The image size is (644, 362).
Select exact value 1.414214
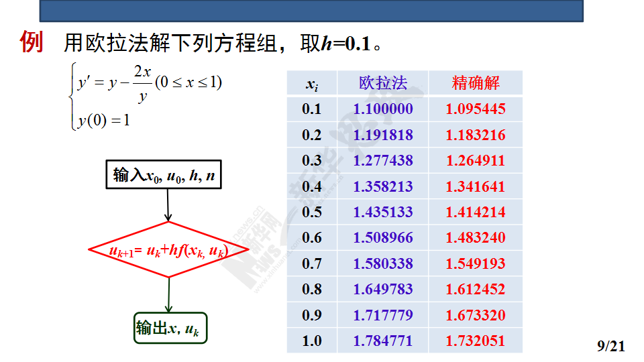coord(476,213)
